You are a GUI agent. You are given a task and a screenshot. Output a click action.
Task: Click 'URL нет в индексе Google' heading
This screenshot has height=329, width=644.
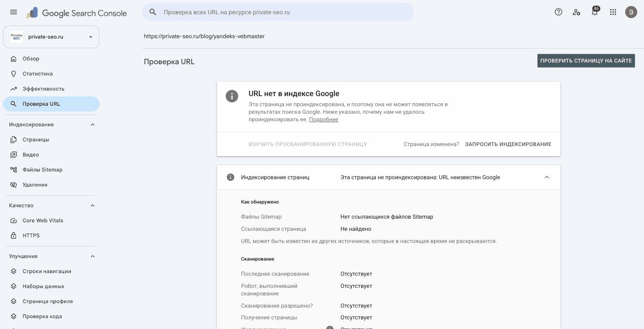point(294,94)
